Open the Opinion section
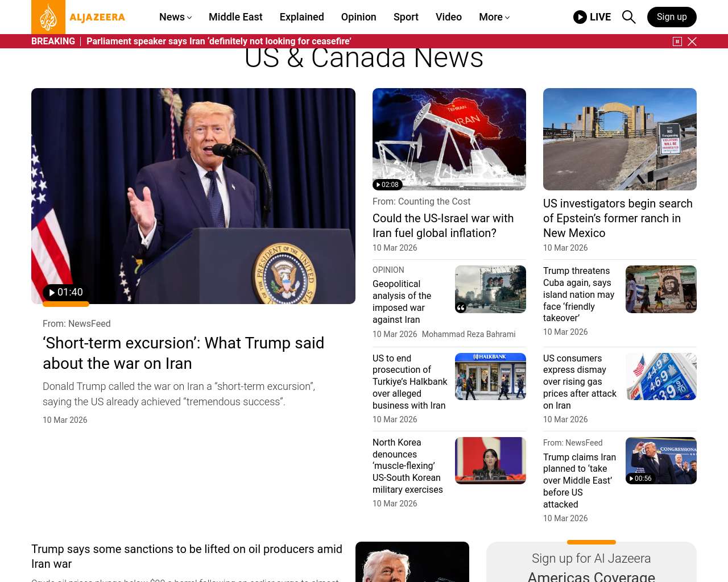 359,17
